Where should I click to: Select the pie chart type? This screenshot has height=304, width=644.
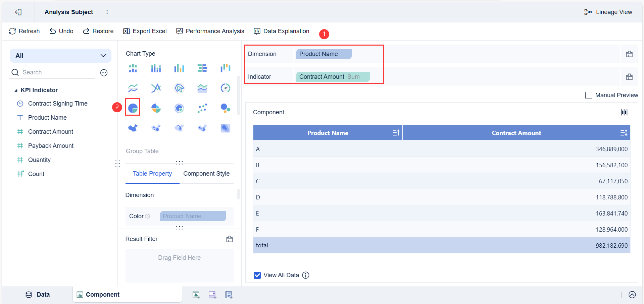tap(133, 107)
